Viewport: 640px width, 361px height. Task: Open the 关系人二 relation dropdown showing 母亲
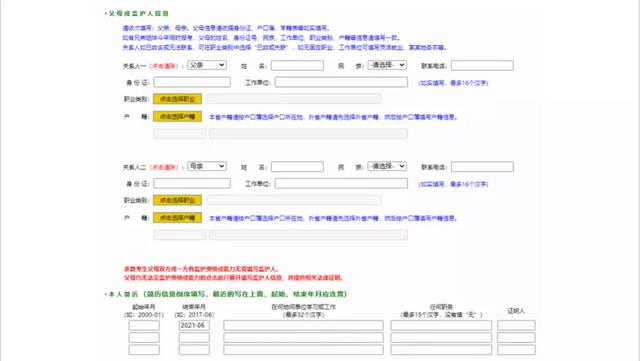tap(207, 166)
